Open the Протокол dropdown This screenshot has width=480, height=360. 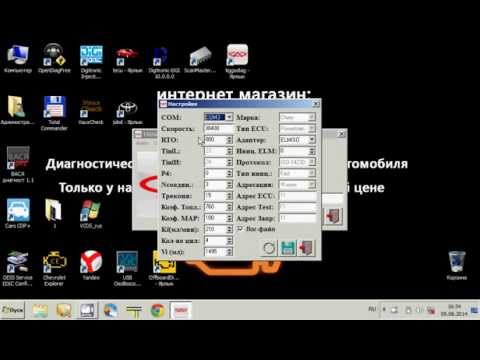311,162
